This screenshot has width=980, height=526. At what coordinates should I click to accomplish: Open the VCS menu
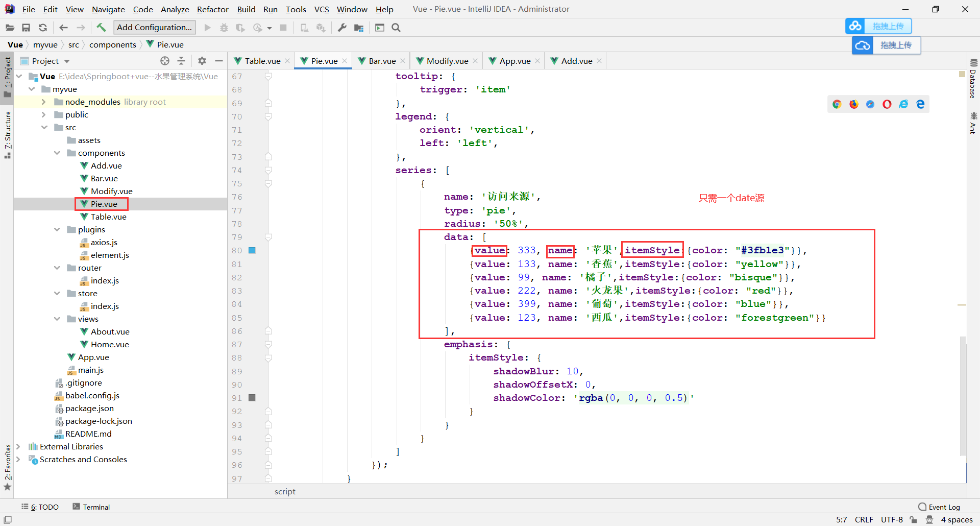pyautogui.click(x=321, y=9)
